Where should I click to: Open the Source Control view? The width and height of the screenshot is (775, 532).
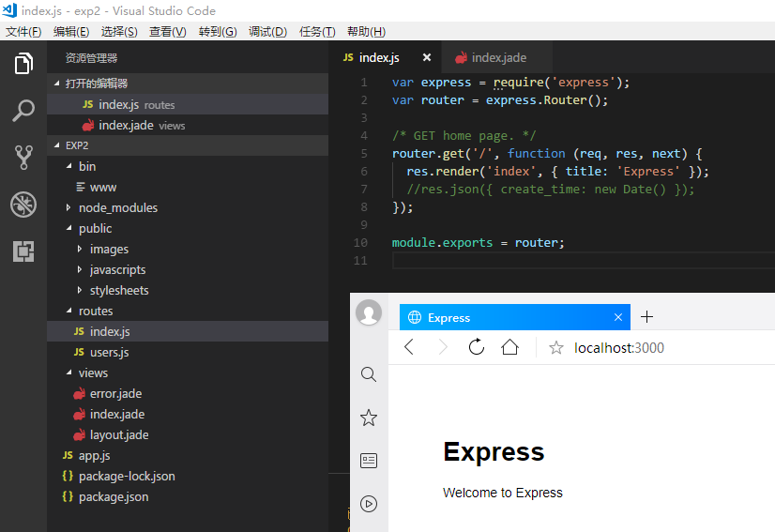23,158
